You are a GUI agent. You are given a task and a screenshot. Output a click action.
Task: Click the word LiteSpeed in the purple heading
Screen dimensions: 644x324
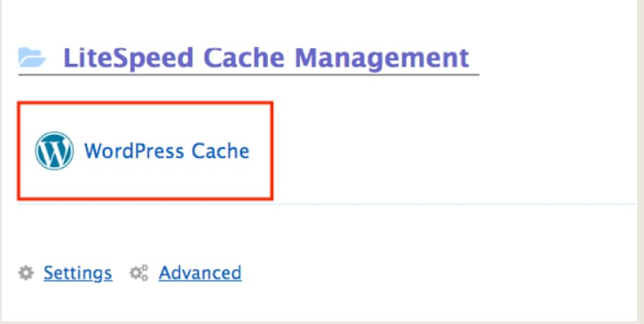[x=129, y=58]
